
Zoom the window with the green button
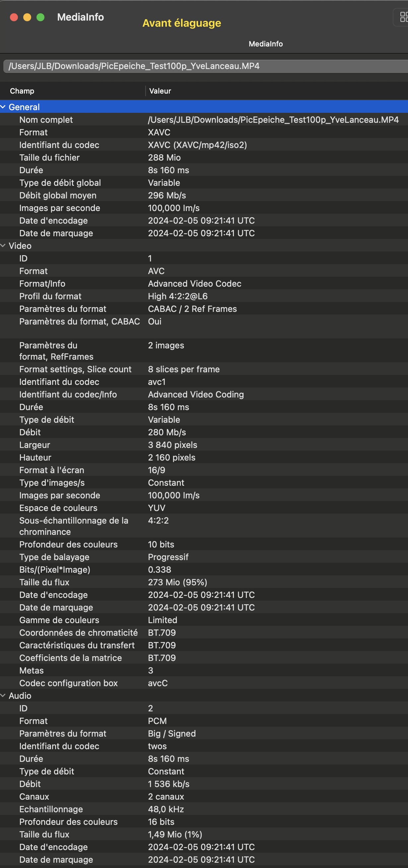[40, 17]
